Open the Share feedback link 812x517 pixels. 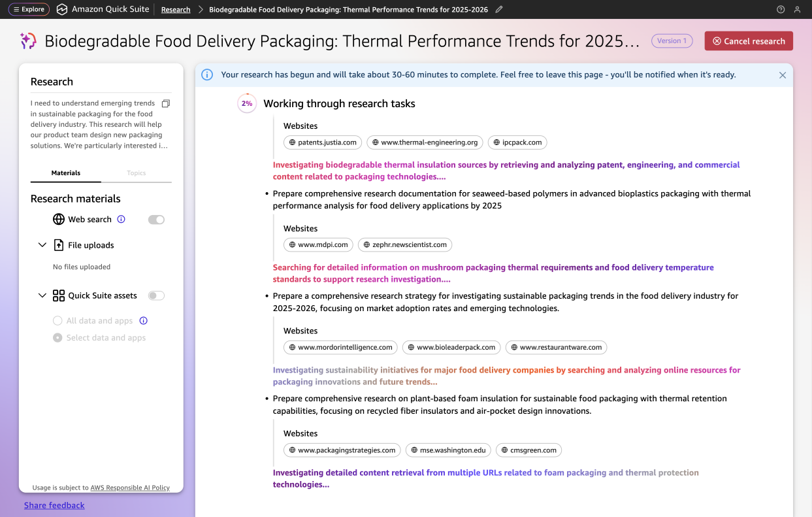tap(54, 505)
